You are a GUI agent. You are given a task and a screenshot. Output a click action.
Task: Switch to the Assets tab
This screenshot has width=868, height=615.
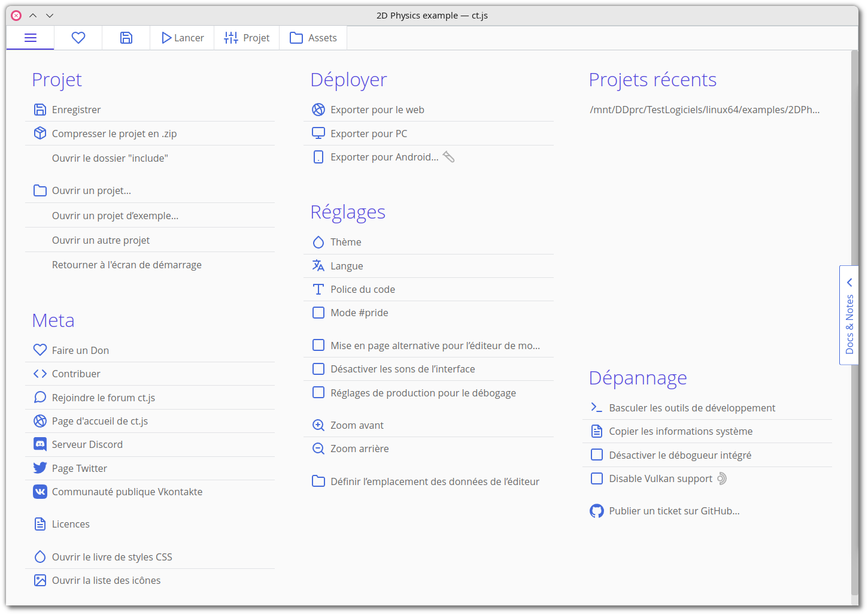pyautogui.click(x=313, y=38)
